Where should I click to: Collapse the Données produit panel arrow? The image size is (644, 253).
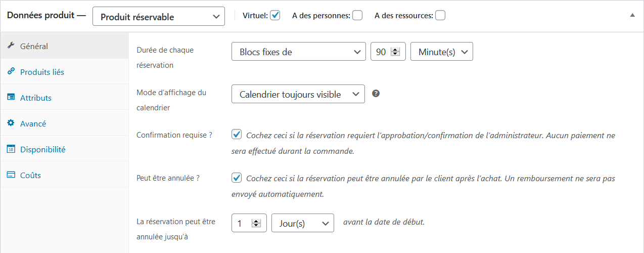(632, 16)
